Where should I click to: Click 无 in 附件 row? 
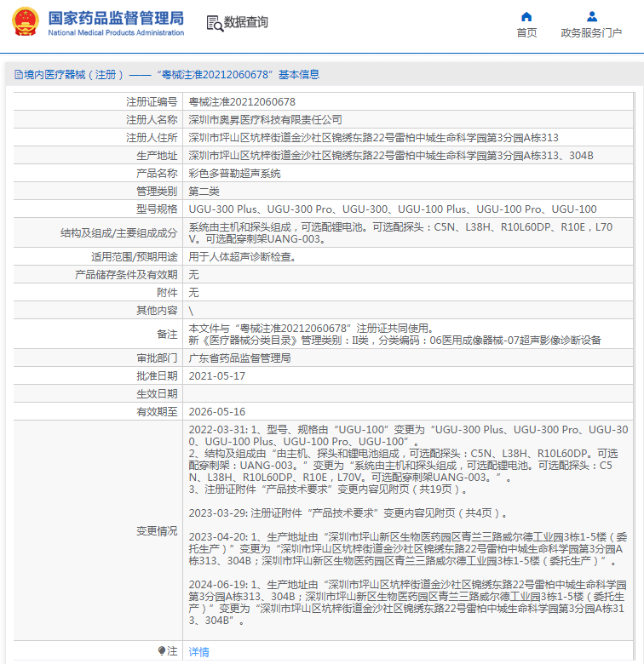coord(193,292)
